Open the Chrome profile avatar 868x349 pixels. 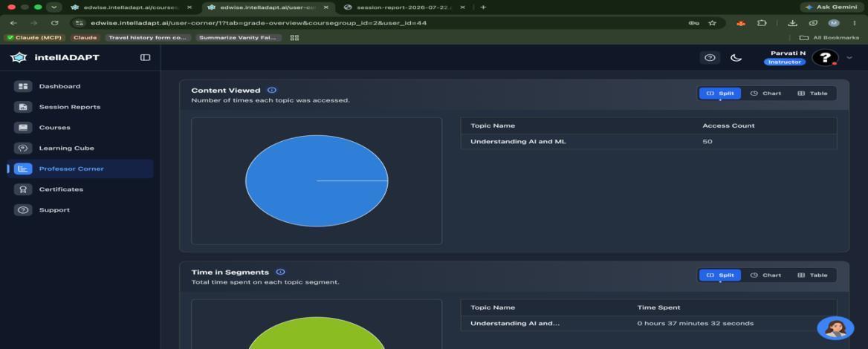pos(833,23)
